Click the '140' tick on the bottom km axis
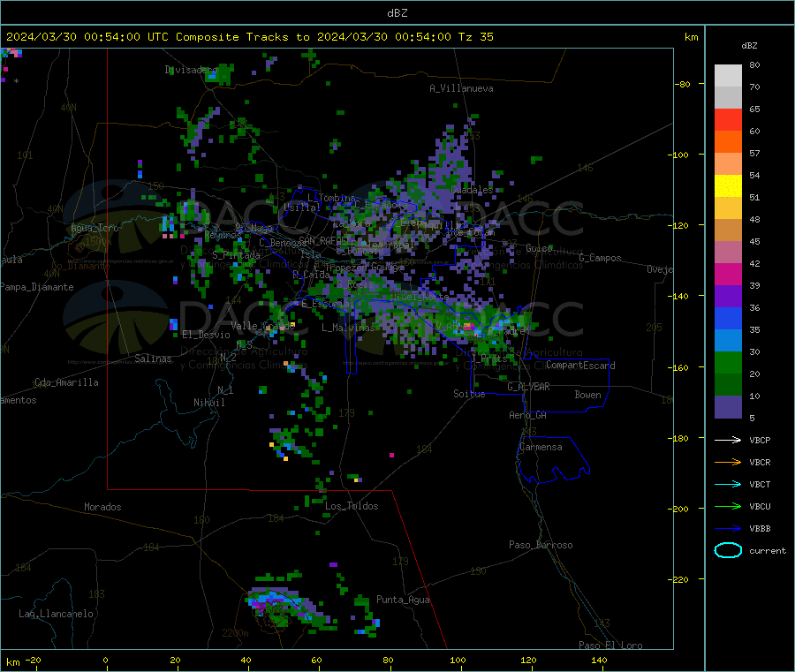The image size is (795, 672). pyautogui.click(x=599, y=660)
